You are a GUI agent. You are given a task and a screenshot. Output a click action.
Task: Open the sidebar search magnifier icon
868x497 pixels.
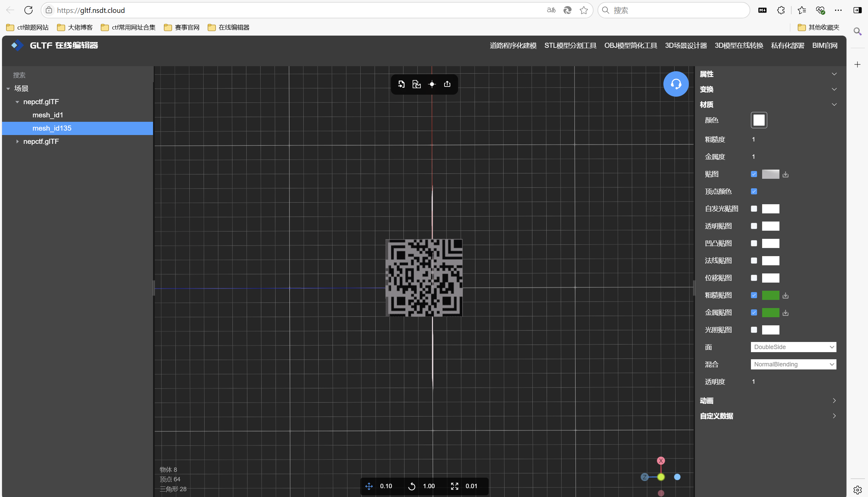coord(857,32)
